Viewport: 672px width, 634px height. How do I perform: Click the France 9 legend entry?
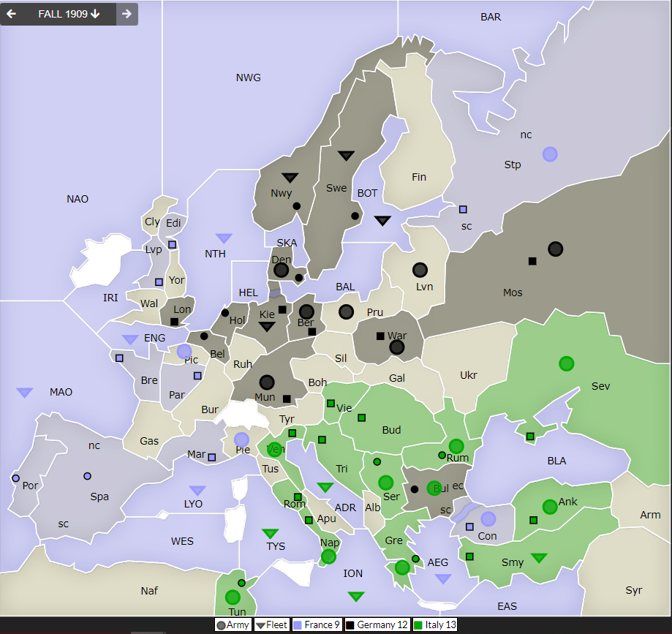pyautogui.click(x=317, y=625)
